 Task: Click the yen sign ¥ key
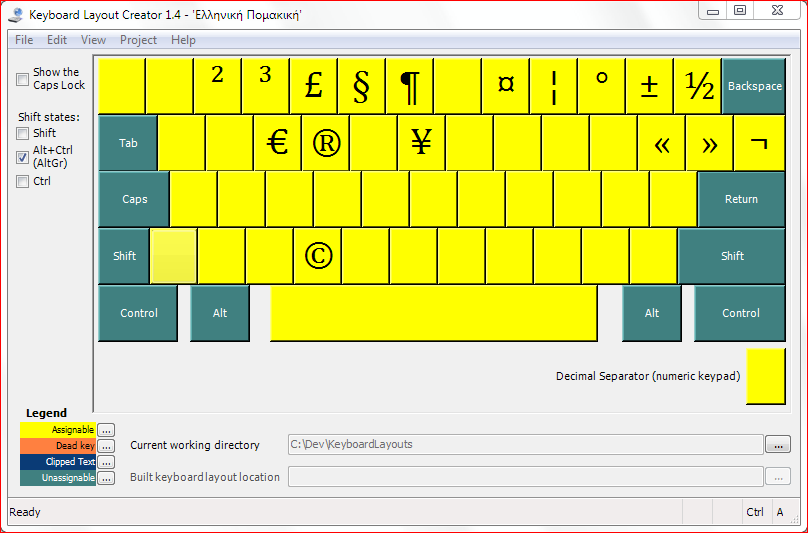(x=421, y=143)
